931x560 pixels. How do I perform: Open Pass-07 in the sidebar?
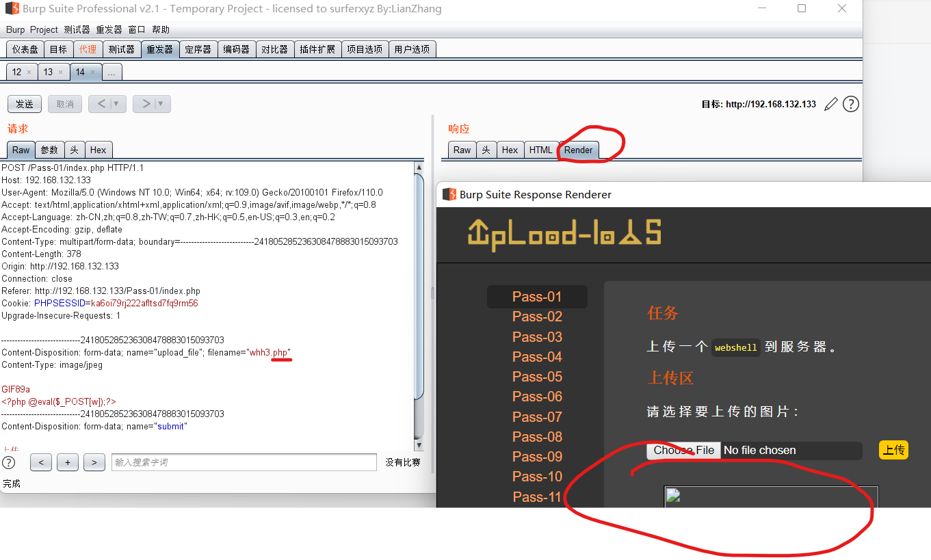pos(537,417)
